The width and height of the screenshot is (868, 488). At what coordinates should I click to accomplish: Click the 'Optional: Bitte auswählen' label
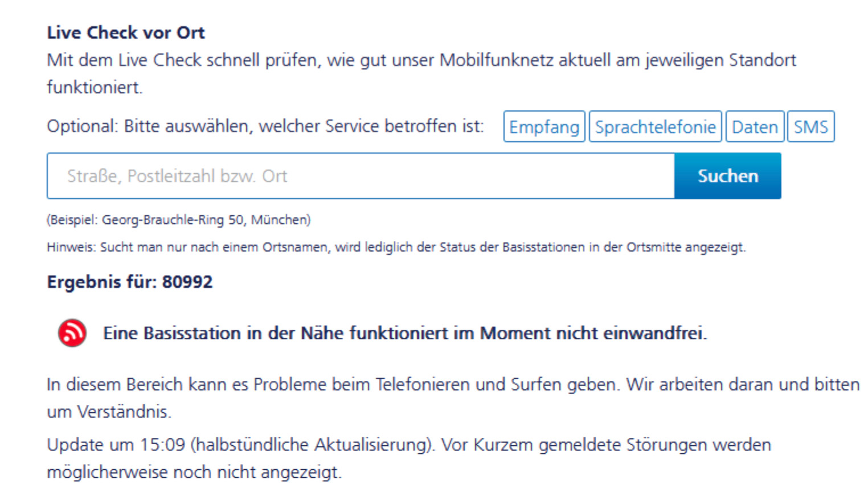(x=265, y=126)
